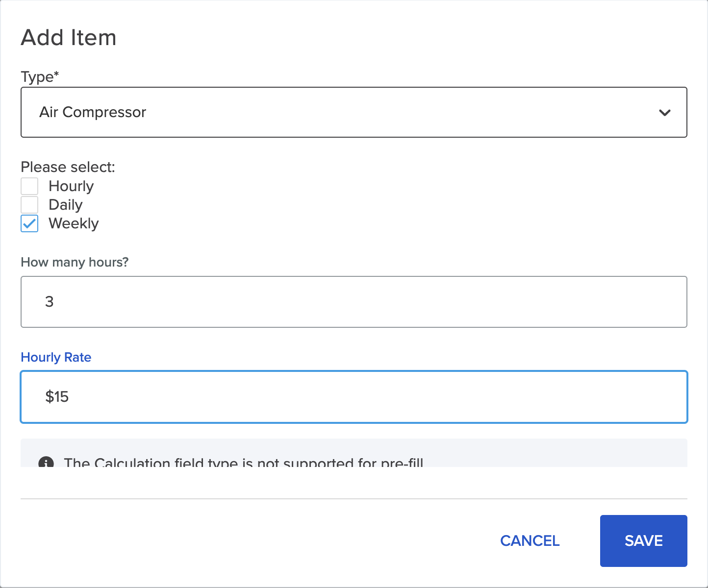708x588 pixels.
Task: Click the info icon in the notice
Action: click(x=46, y=462)
